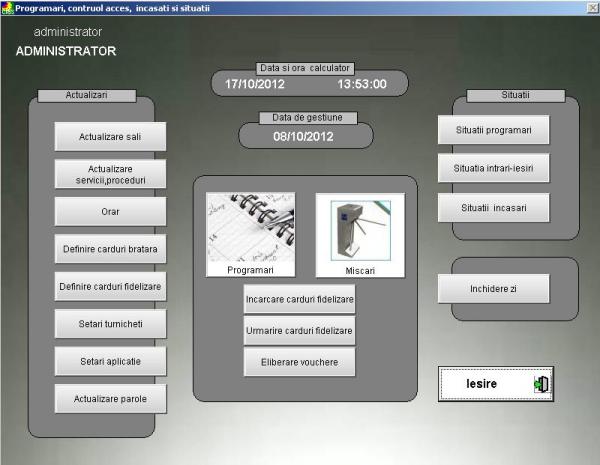Open the Programari notebook icon
The width and height of the screenshot is (600, 465).
click(x=251, y=234)
